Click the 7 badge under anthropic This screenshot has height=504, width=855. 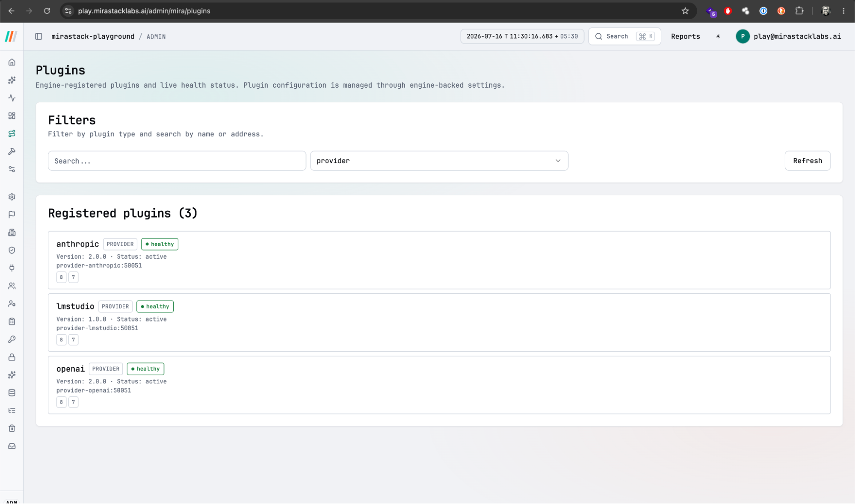[x=74, y=277]
